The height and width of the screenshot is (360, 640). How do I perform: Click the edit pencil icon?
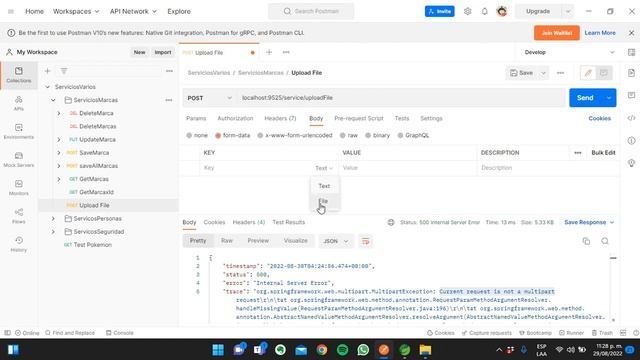588,73
